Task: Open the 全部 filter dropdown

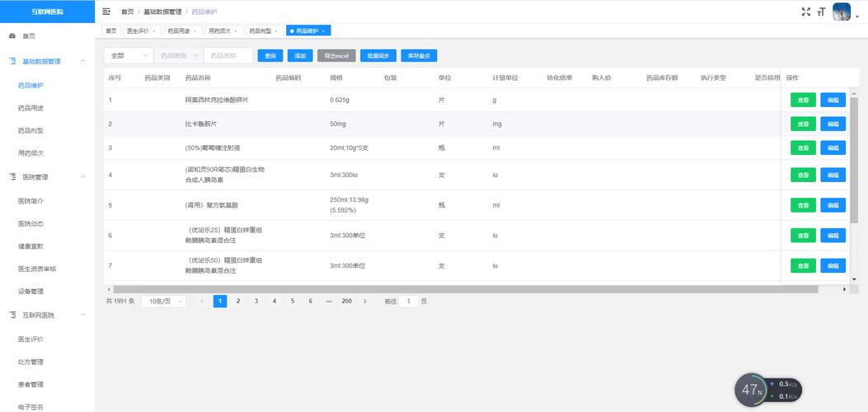Action: coord(129,55)
